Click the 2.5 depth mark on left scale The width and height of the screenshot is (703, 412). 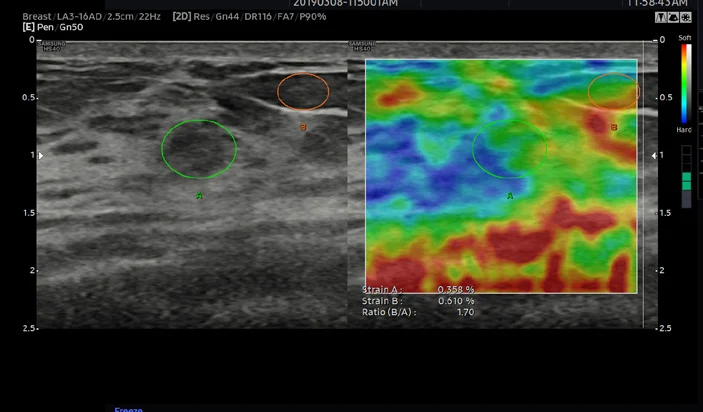[x=30, y=328]
